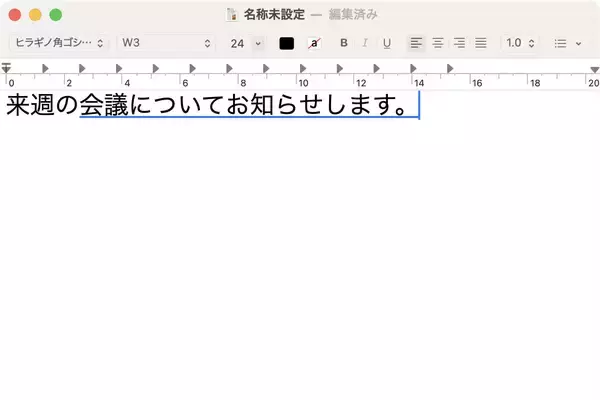Viewport: 600px width, 400px height.
Task: Open the list bullets and numbering menu
Action: [567, 44]
